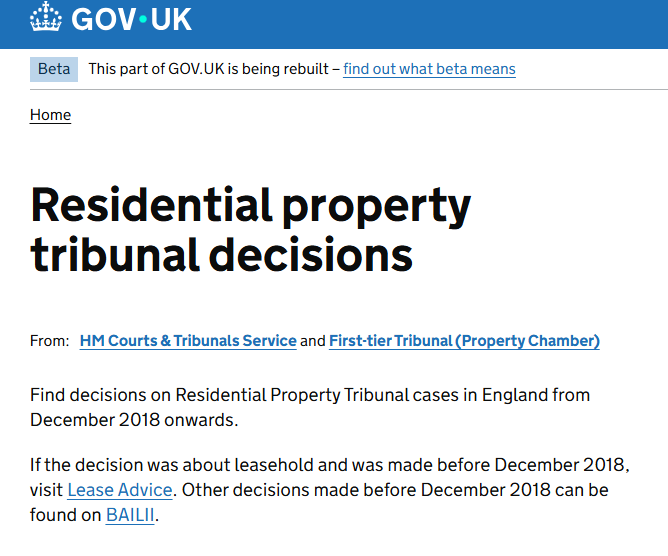Click the word 'visit' before Lease Advice
668x556 pixels.
point(46,490)
